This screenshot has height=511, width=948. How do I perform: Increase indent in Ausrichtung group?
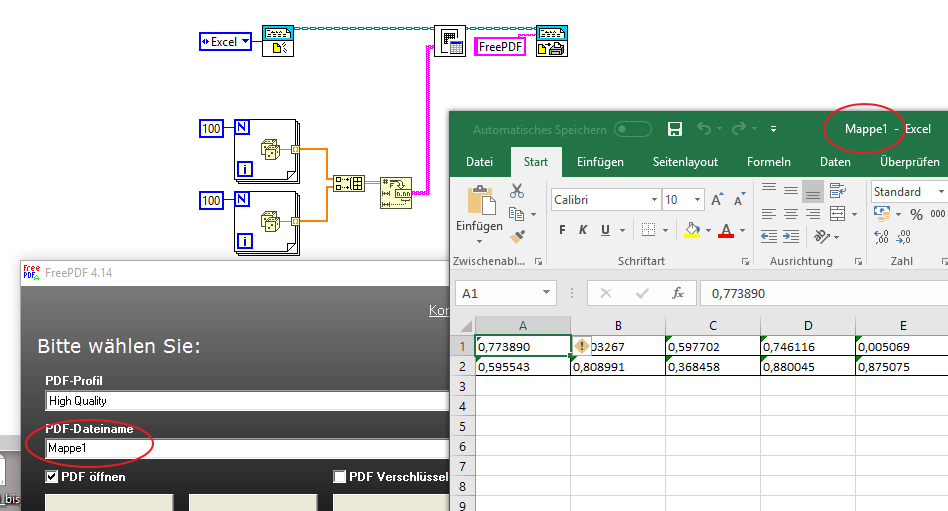(x=791, y=236)
